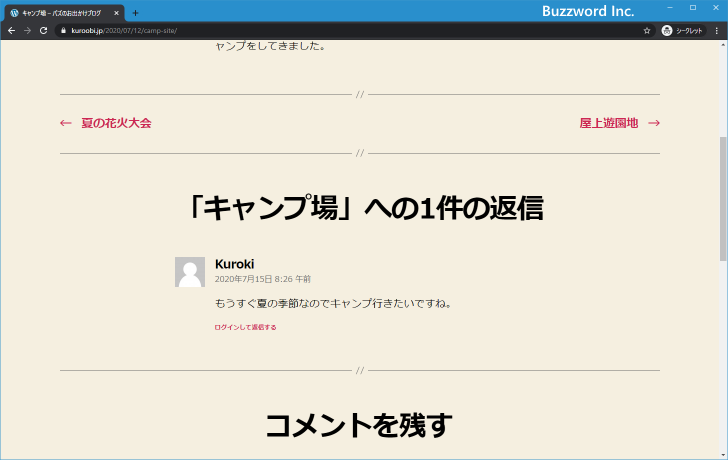Click the right arrow after 屋上遊園地
728x460 pixels.
[654, 123]
